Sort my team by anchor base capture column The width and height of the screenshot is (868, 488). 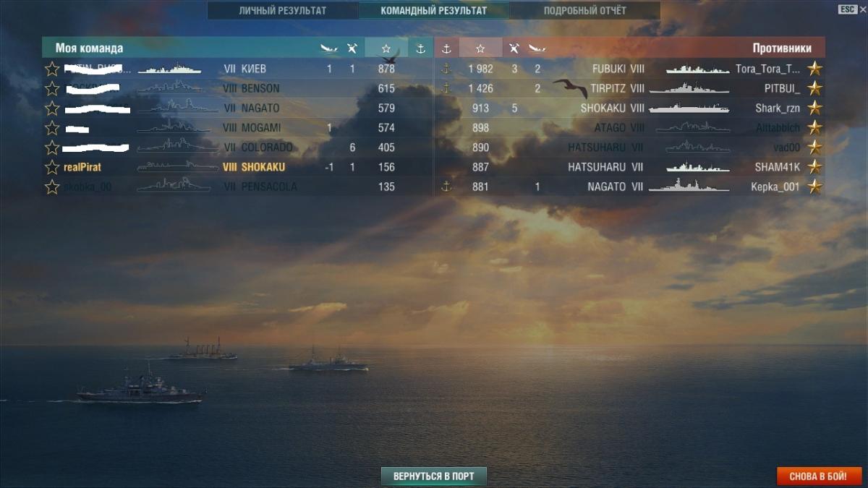point(421,48)
